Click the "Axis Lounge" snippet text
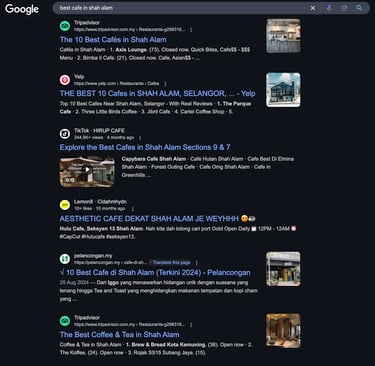This screenshot has width=375, height=366. coord(131,50)
